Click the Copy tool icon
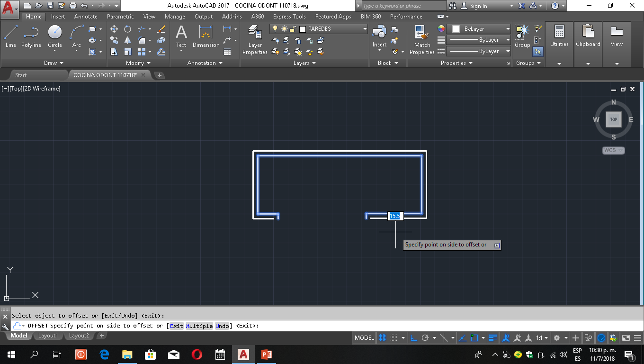The height and width of the screenshot is (364, 644). 114,40
